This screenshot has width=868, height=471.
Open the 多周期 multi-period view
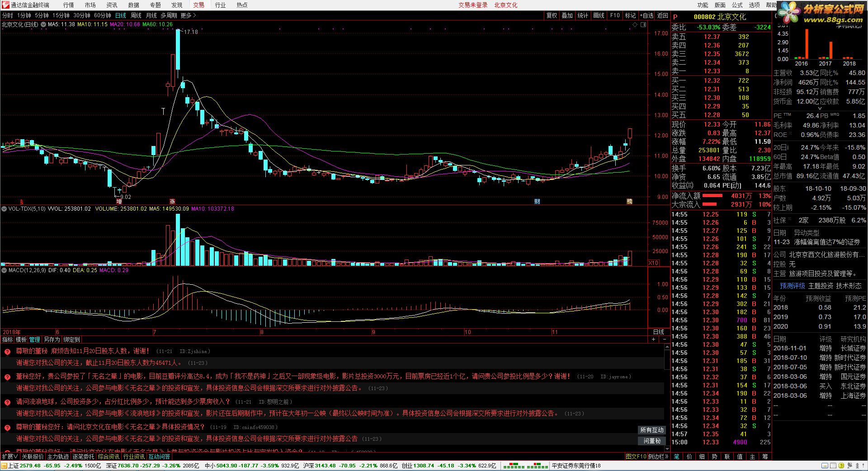169,15
